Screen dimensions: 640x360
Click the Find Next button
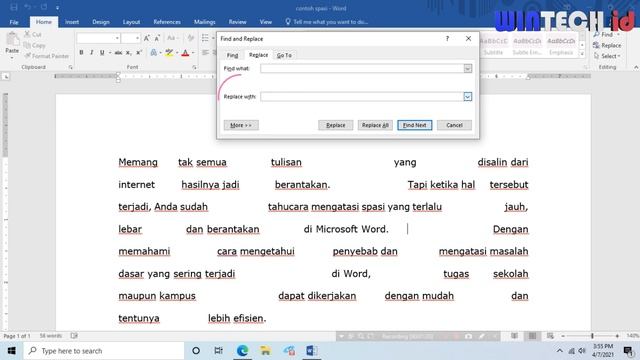pyautogui.click(x=415, y=125)
